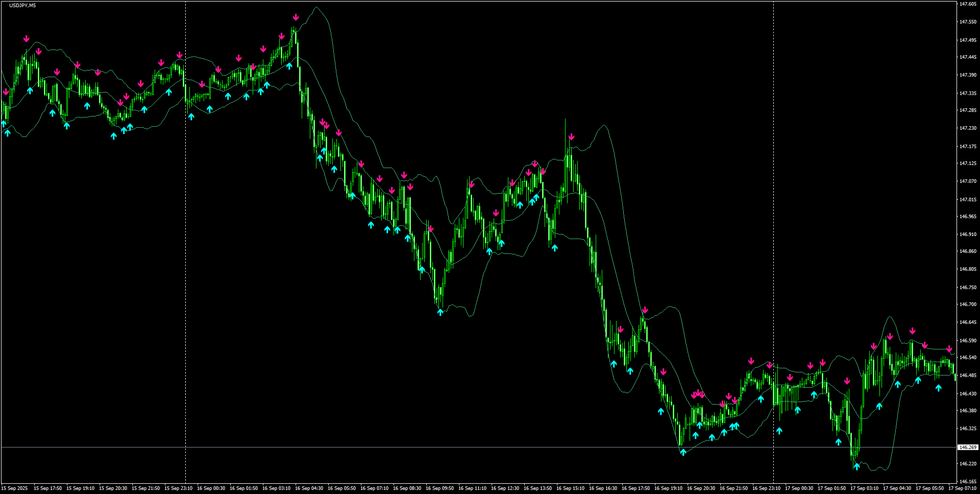Select the 147.390 price level label
This screenshot has height=494, width=980.
click(x=968, y=75)
